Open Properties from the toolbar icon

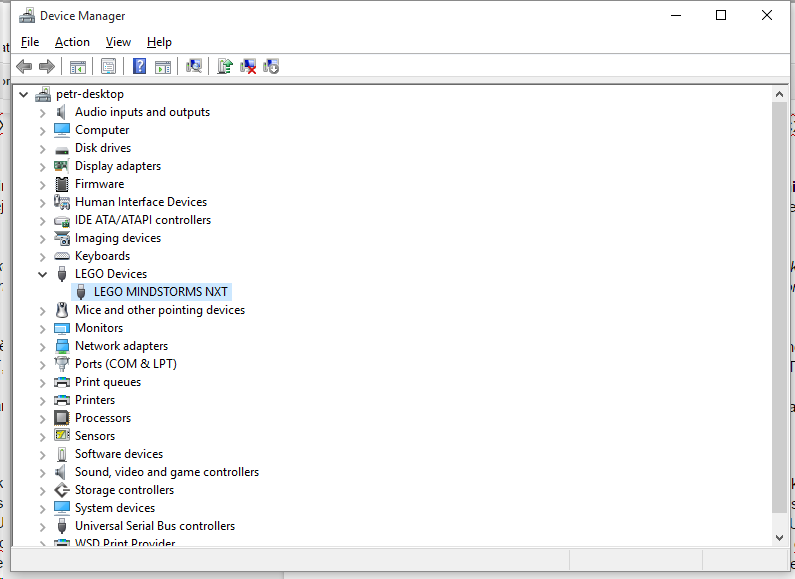[x=108, y=66]
